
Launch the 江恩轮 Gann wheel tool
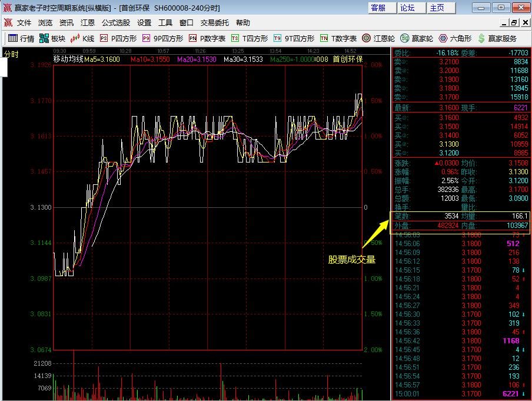378,38
